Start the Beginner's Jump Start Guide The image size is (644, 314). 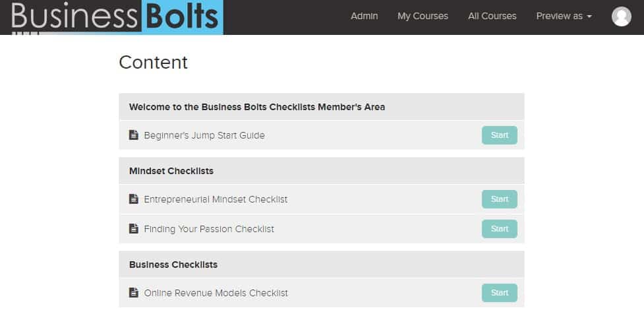point(499,135)
